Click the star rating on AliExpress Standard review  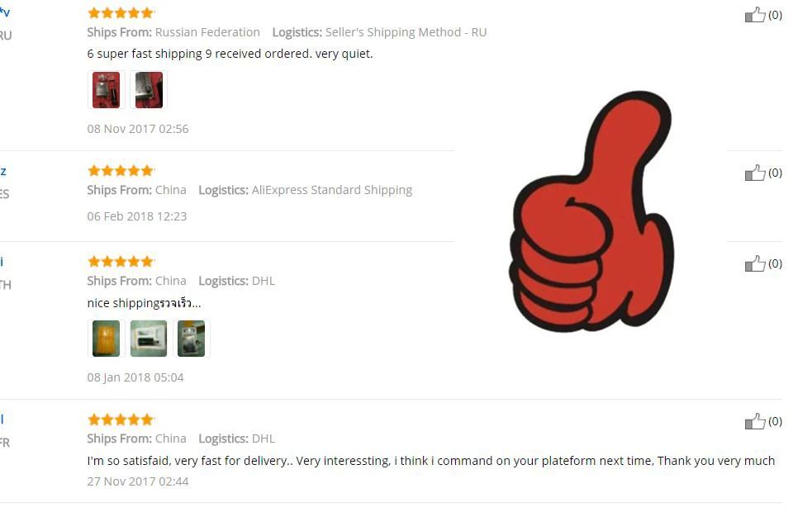[x=121, y=170]
